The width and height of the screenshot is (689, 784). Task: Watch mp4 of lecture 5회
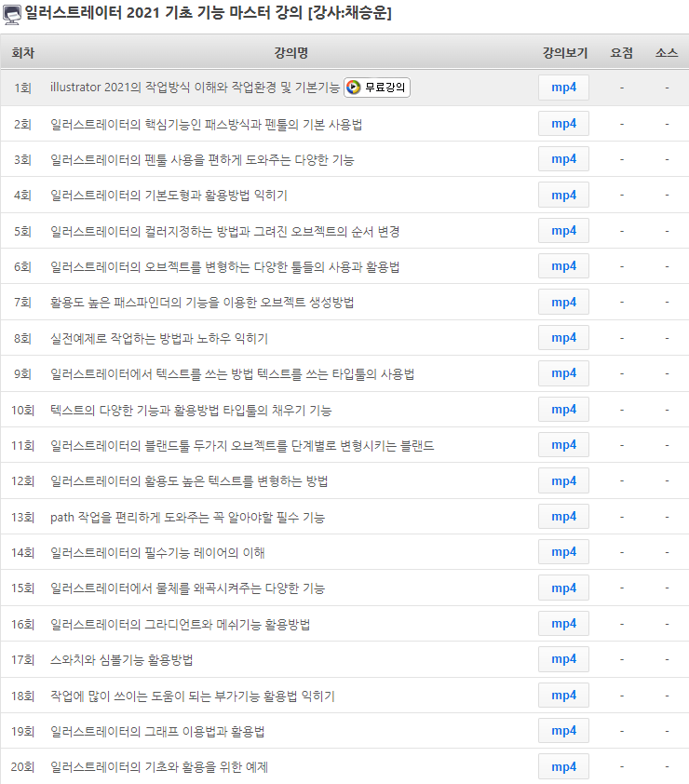pyautogui.click(x=563, y=231)
